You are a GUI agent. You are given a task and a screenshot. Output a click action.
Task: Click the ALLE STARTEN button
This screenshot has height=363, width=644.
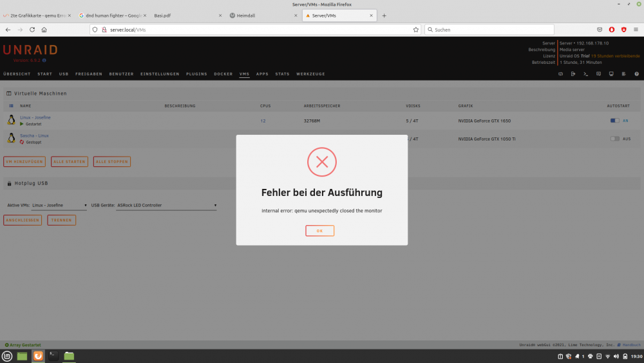tap(70, 162)
